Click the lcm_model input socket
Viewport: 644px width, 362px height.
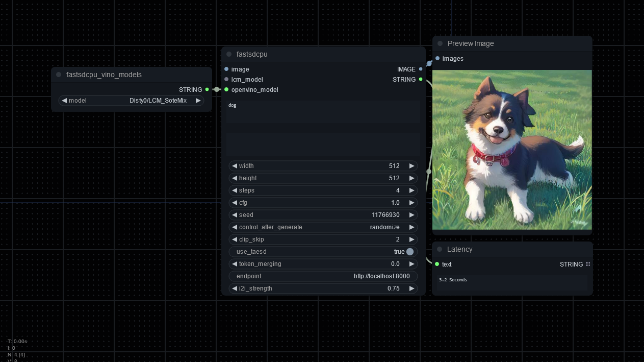tap(226, 79)
